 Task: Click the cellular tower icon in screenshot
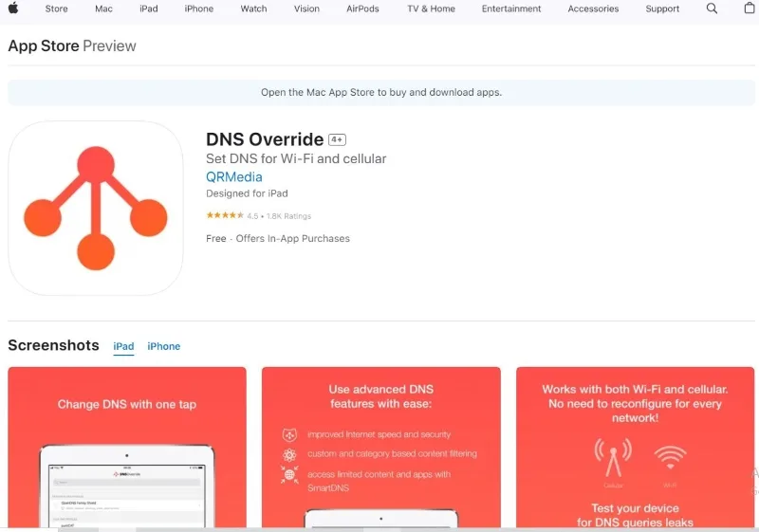pos(613,457)
